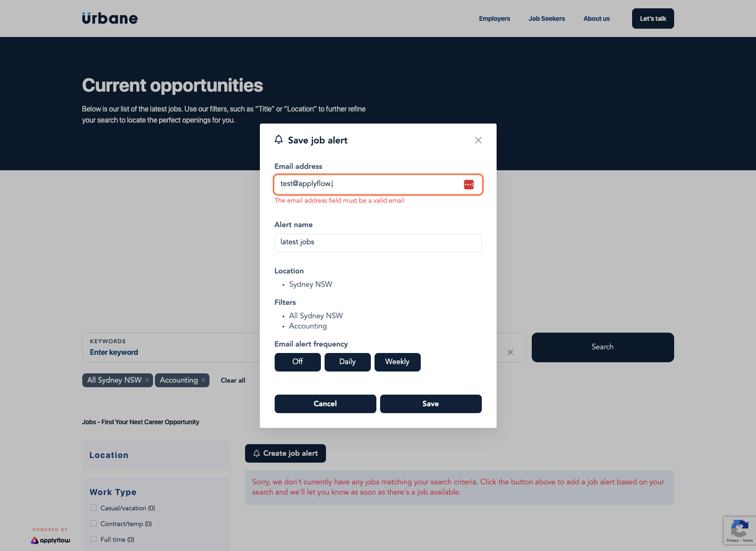Click the Applyflow powered-by logo
This screenshot has width=756, height=551.
50,540
